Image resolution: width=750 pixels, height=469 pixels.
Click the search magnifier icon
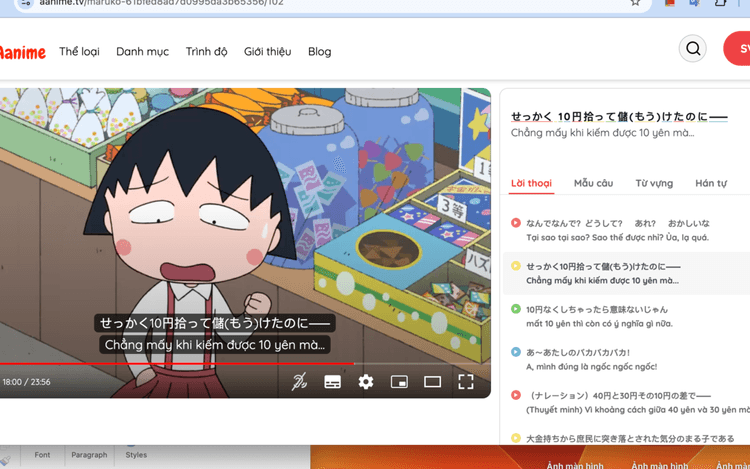point(692,49)
